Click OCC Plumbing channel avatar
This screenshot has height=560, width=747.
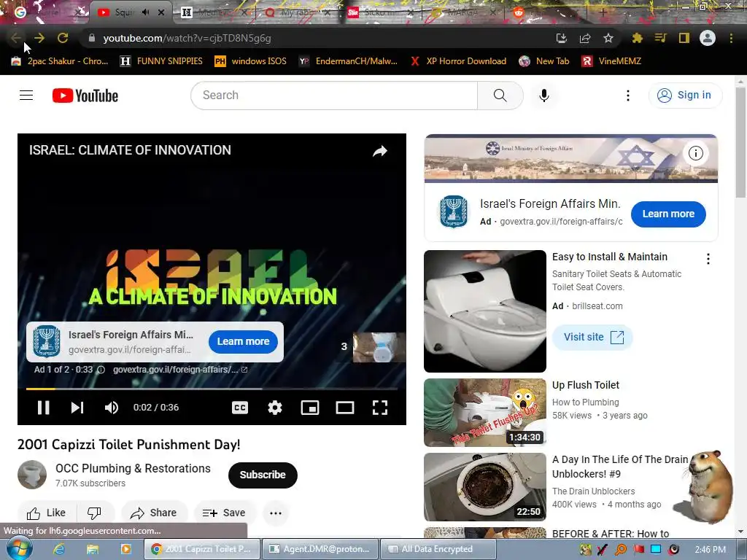coord(32,475)
